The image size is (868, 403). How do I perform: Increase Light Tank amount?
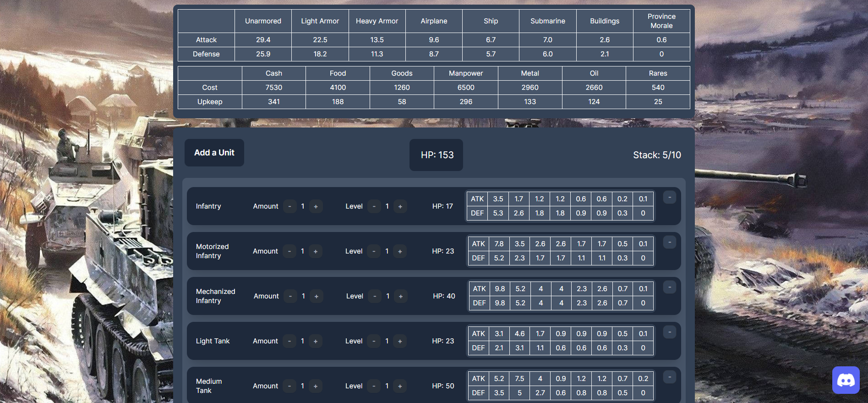(x=315, y=342)
